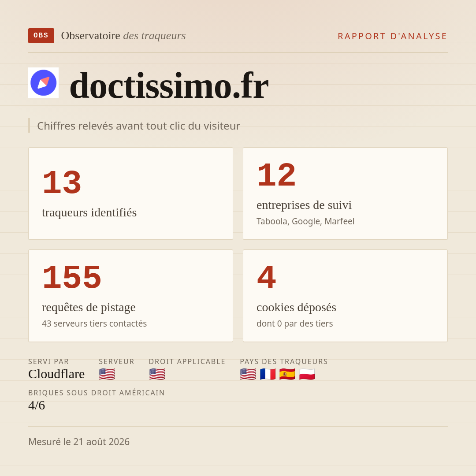Select the doctissimo.fr site heading
476x476 pixels.
[x=169, y=86]
